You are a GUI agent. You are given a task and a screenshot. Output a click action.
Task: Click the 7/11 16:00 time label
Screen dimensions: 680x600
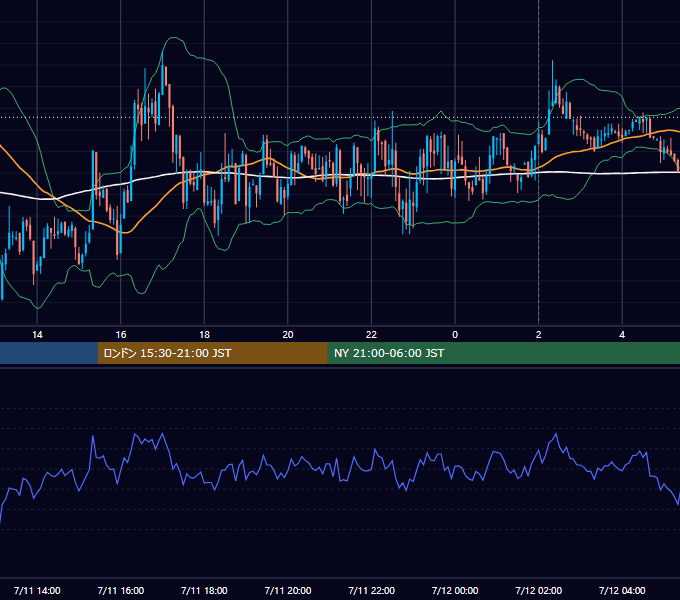pyautogui.click(x=121, y=590)
